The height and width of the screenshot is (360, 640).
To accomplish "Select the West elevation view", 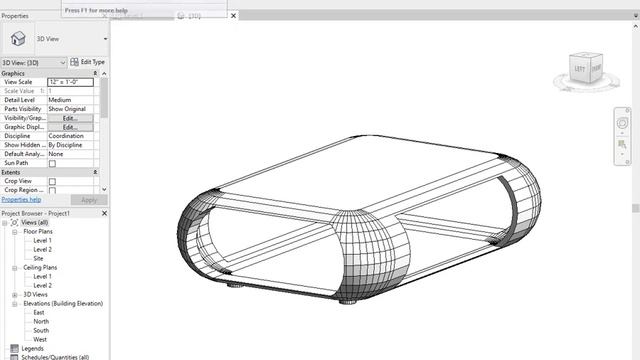I will coord(40,339).
